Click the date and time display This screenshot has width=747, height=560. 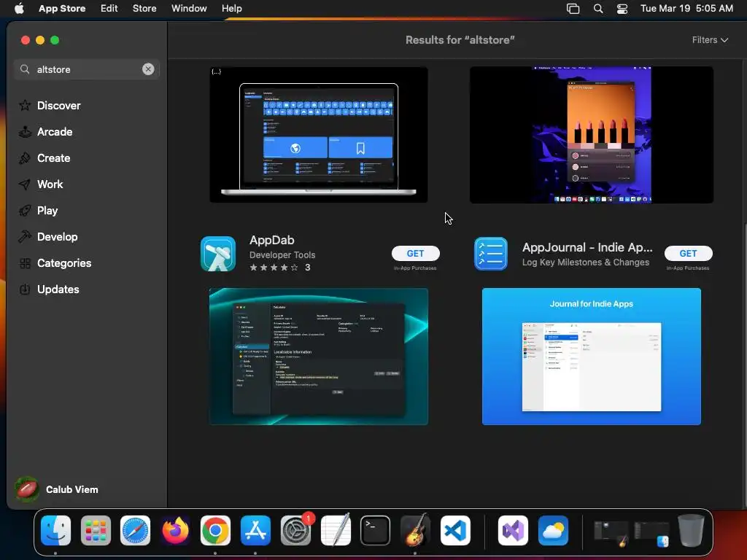(686, 8)
